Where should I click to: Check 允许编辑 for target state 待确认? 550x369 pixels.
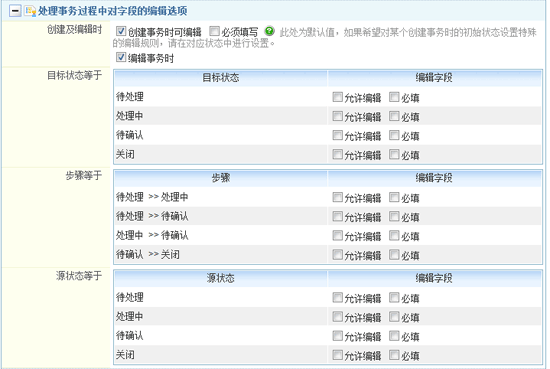pos(337,135)
